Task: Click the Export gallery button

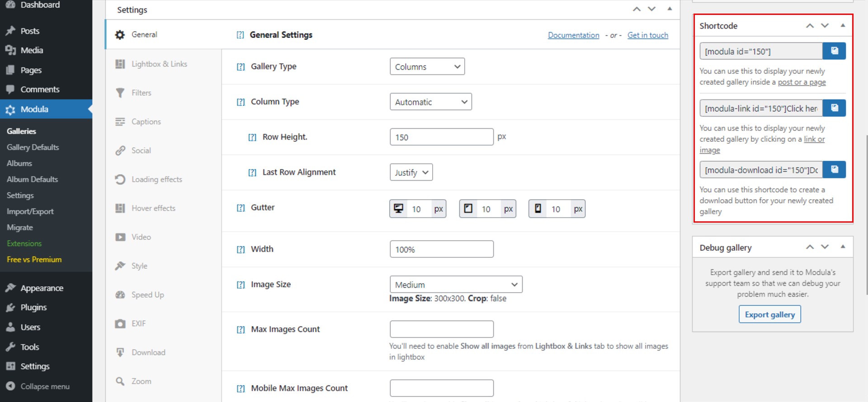Action: tap(769, 314)
